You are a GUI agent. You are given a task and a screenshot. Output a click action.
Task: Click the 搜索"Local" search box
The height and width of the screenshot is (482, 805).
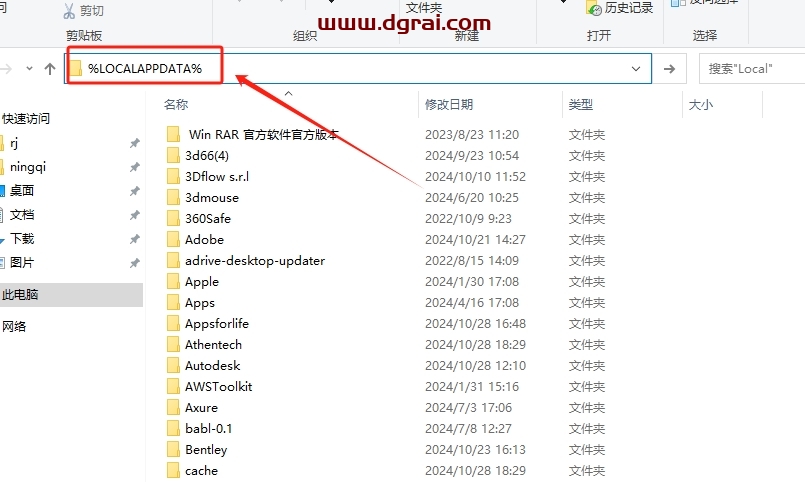pos(750,69)
